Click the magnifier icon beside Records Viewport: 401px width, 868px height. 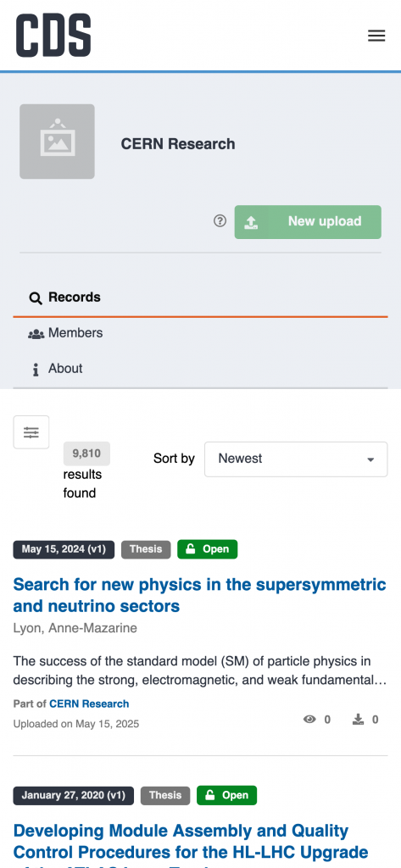(36, 298)
